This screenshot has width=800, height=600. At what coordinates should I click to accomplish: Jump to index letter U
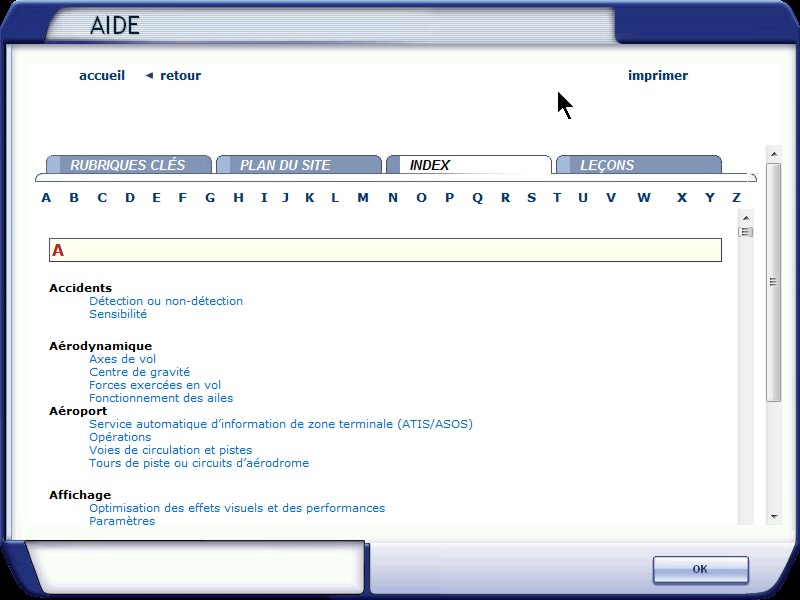click(583, 197)
